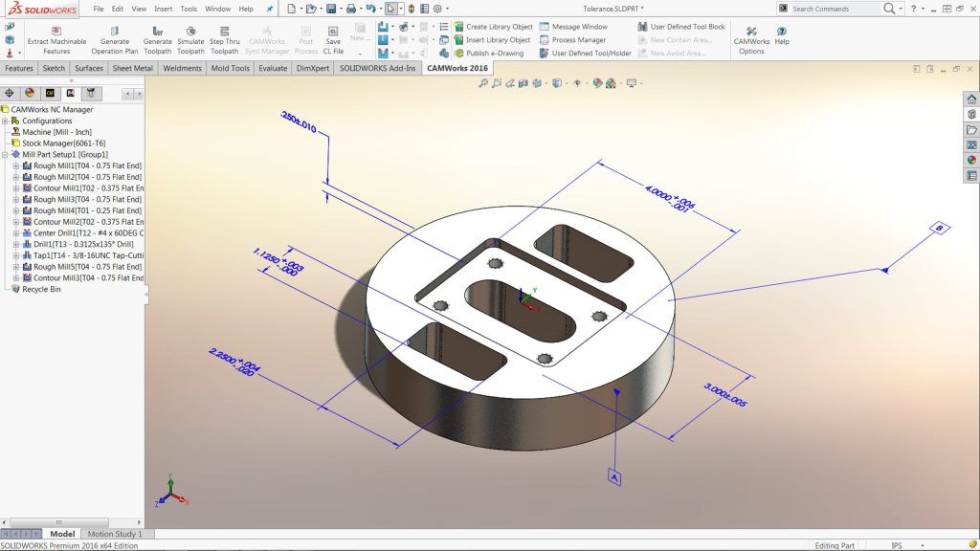Click Create Library Object
This screenshot has height=551, width=980.
(x=499, y=27)
